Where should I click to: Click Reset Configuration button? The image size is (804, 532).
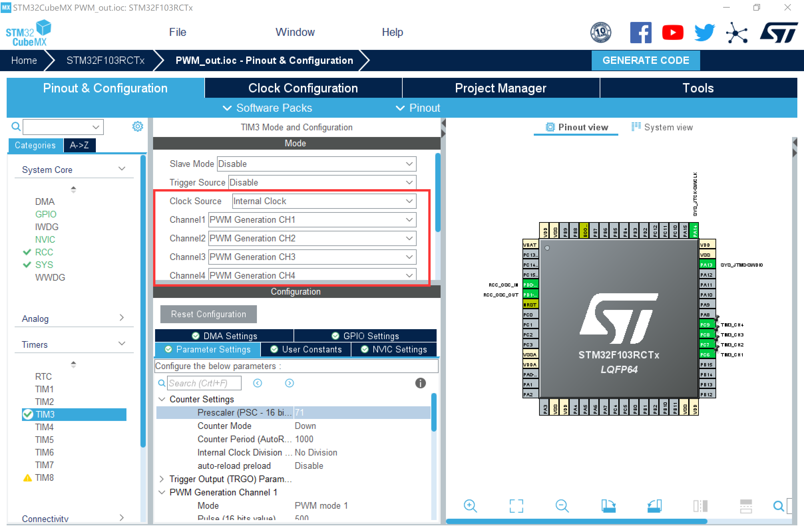click(x=208, y=314)
